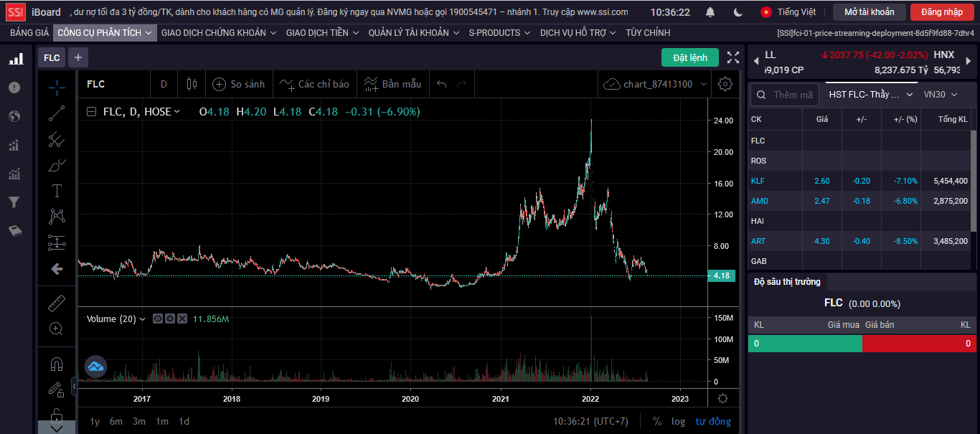The width and height of the screenshot is (980, 434).
Task: Open the XABCD pattern tool
Action: click(x=57, y=216)
